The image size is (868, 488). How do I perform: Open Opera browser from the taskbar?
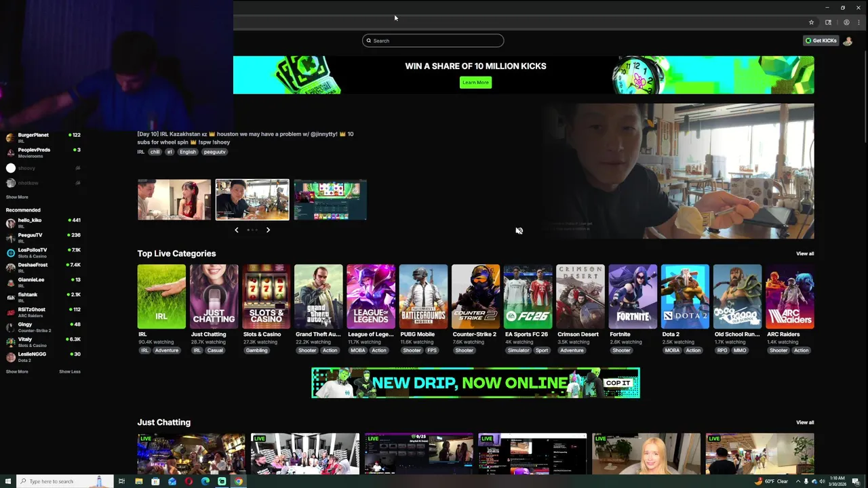(x=189, y=481)
